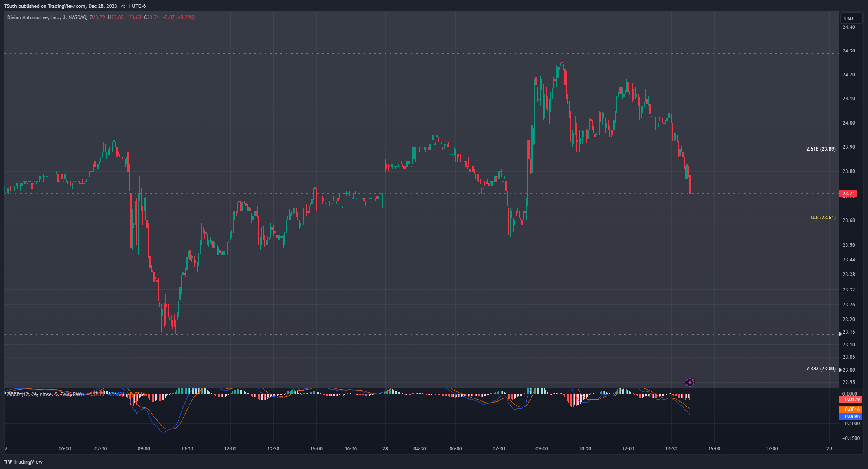Click the yellow 0.5 (23.61) Fibonacci label
Viewport: 868px width, 469px height.
click(x=823, y=218)
